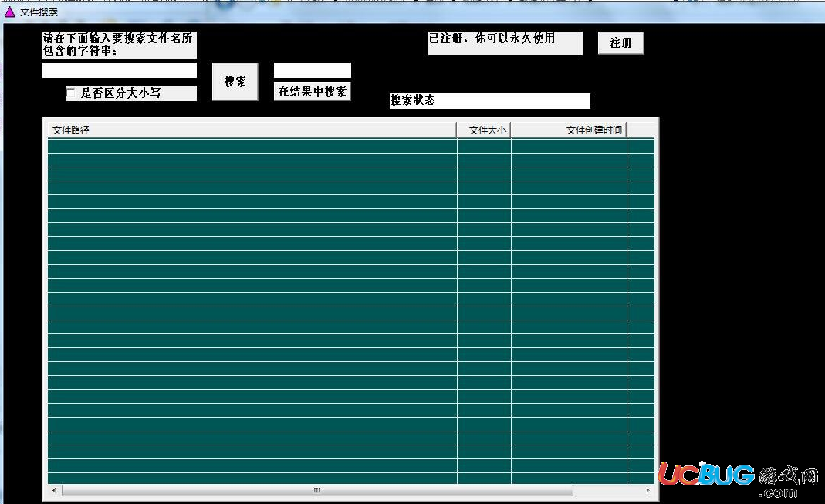
Task: Sort by the 文件路径 column header
Action: pos(252,130)
